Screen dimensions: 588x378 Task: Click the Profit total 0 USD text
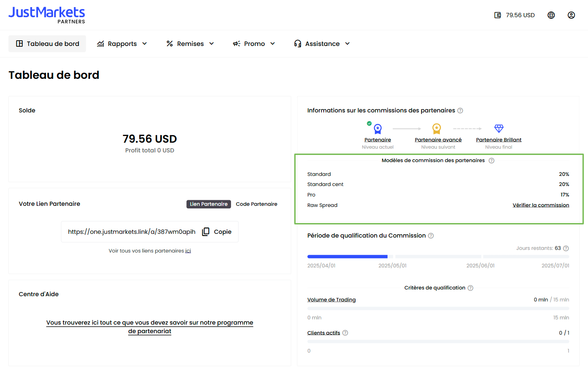coord(150,150)
